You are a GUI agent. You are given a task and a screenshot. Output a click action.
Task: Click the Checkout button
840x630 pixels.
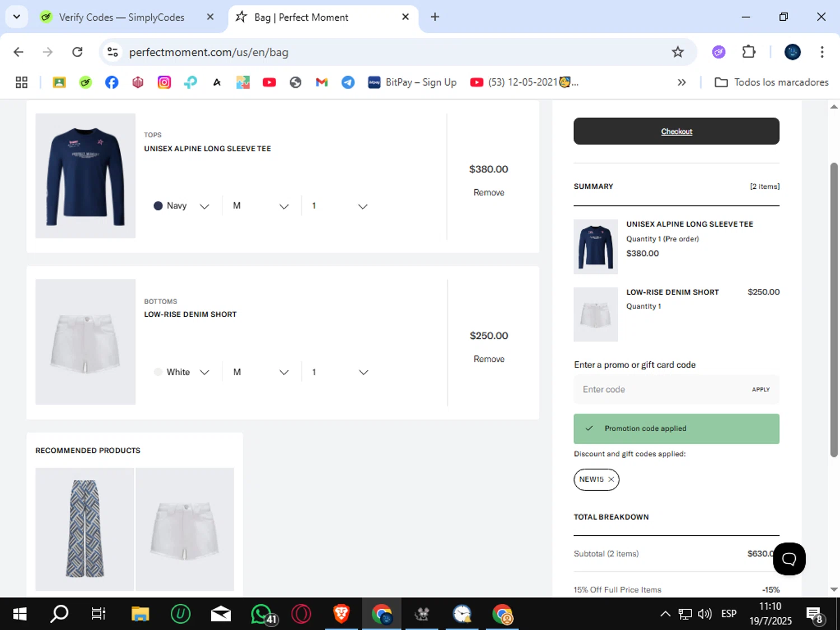coord(676,131)
